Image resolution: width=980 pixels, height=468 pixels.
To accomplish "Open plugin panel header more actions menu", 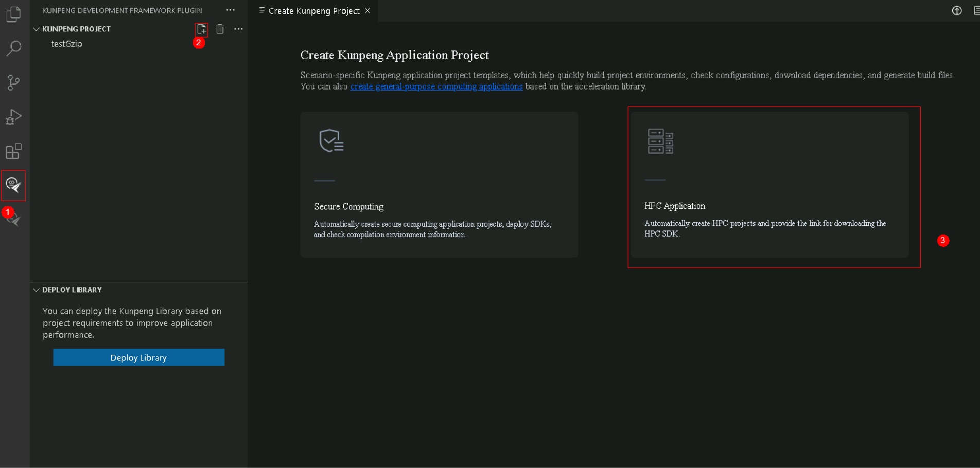I will tap(230, 10).
